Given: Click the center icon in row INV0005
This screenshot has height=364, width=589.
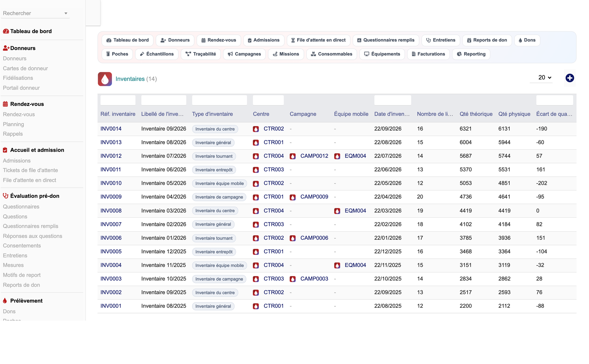Looking at the screenshot, I should [256, 252].
